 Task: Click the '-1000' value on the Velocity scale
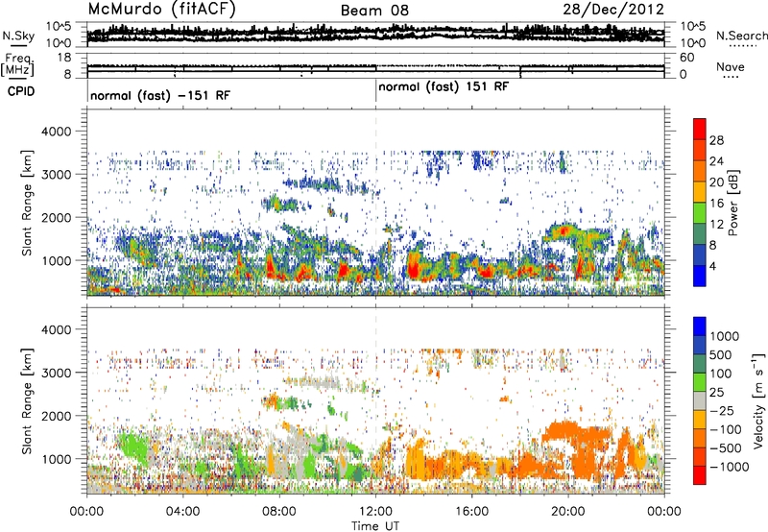coord(730,467)
